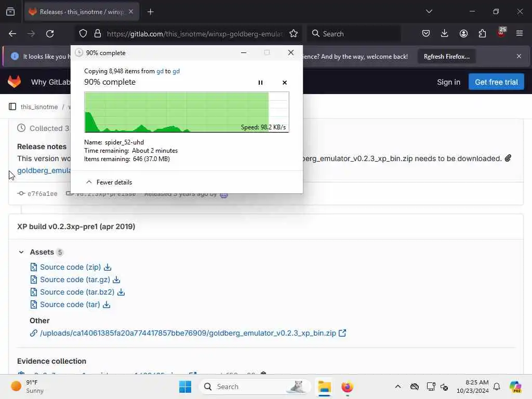Dismiss the Firefox notification bar

tap(519, 56)
